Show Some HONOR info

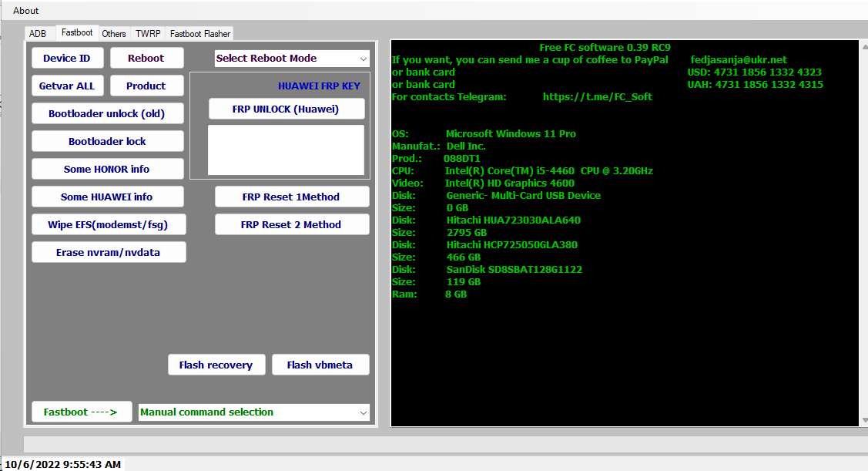pyautogui.click(x=107, y=169)
